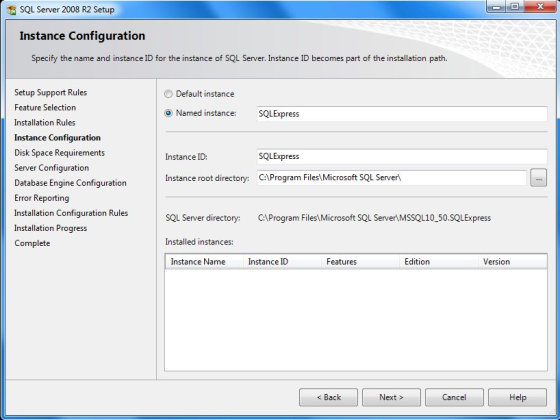The width and height of the screenshot is (560, 420).
Task: Click the Named instance text field
Action: (x=402, y=114)
